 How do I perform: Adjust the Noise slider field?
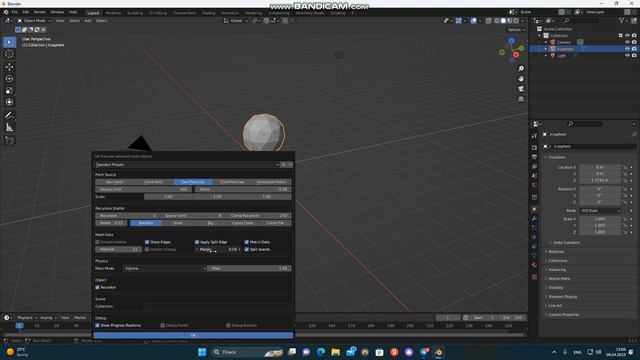pyautogui.click(x=242, y=189)
